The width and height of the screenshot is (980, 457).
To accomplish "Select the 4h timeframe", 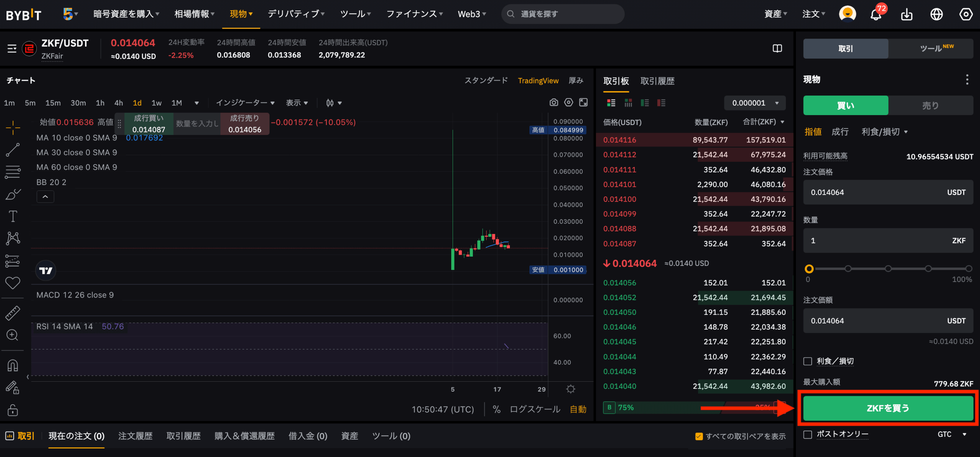I will click(x=119, y=103).
